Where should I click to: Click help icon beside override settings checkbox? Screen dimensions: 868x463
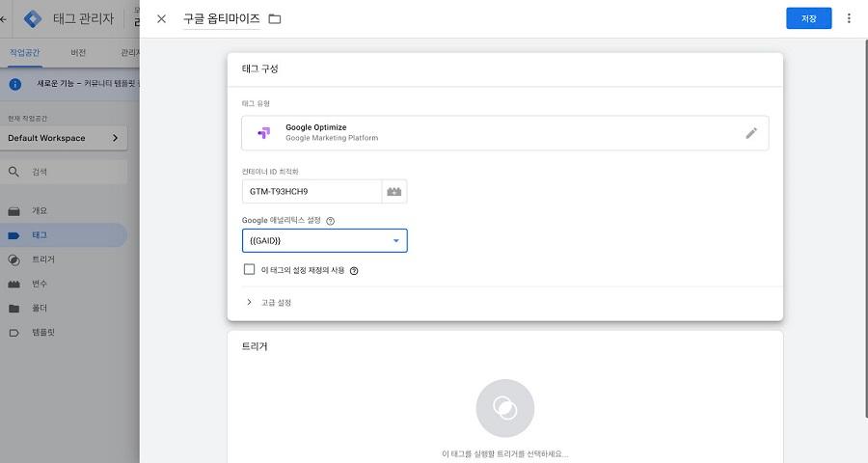[354, 271]
